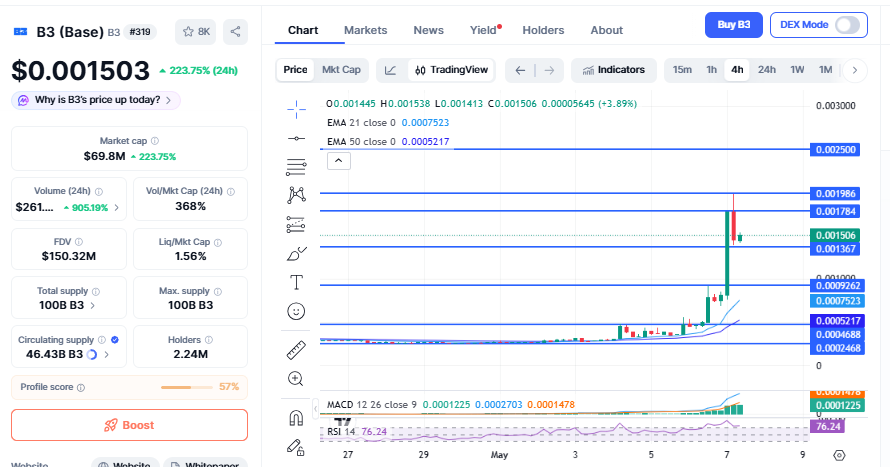This screenshot has width=890, height=467.
Task: Redo chart action arrow
Action: [549, 70]
